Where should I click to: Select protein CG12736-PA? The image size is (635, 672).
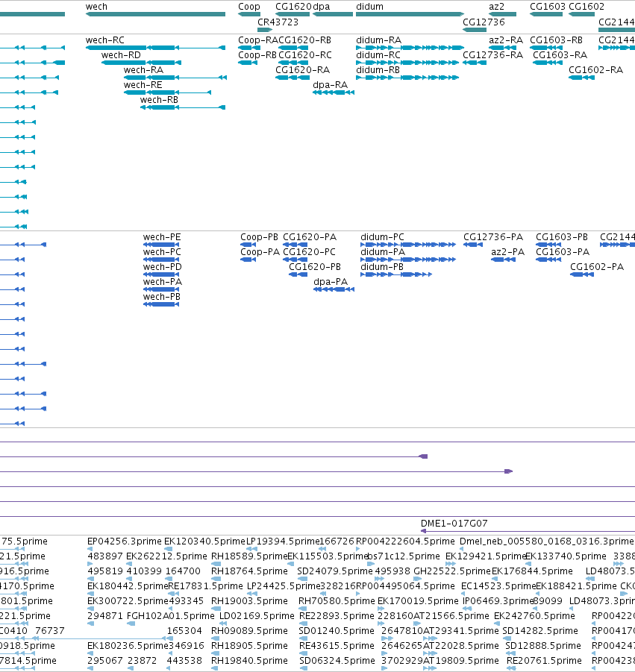493,237
